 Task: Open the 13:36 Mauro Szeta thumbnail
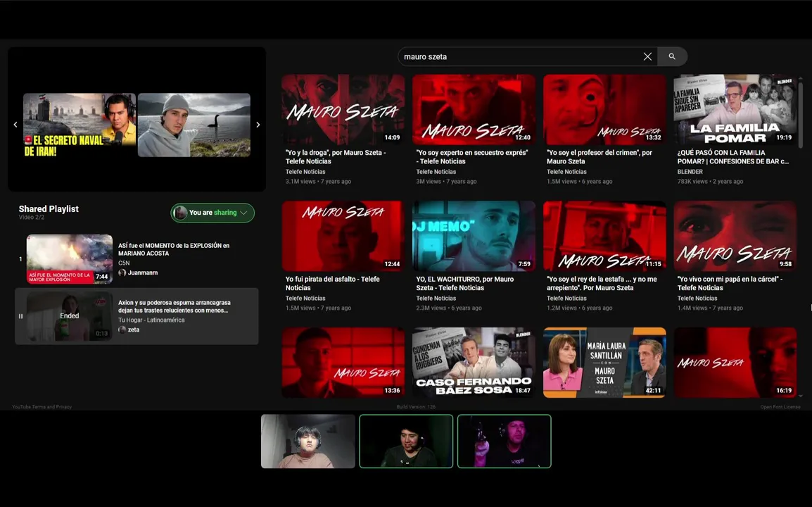[343, 363]
